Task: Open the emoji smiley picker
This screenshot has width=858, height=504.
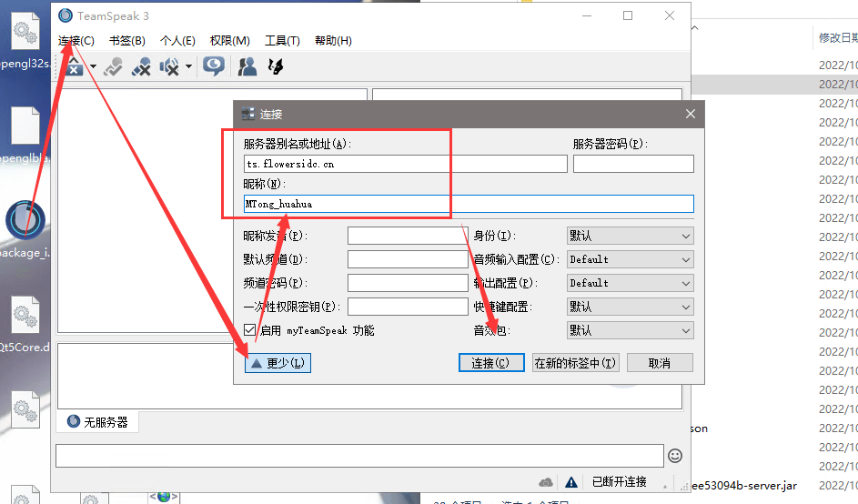Action: point(675,456)
